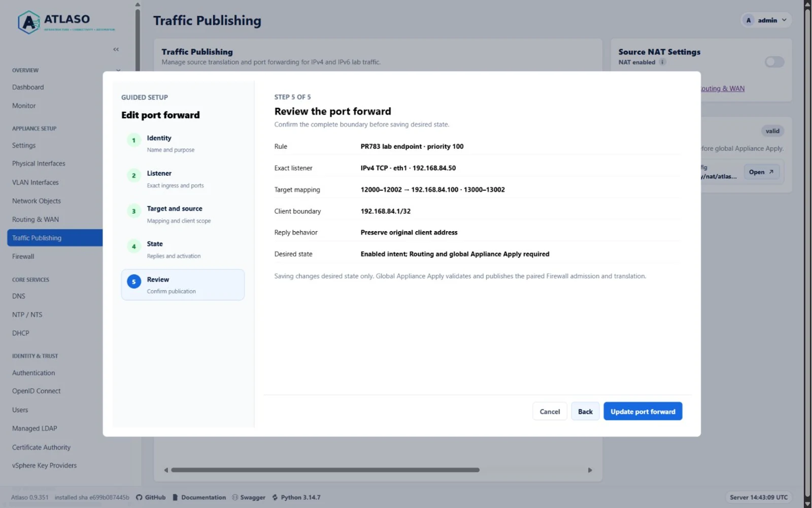The width and height of the screenshot is (812, 508).
Task: Click the Open button with arrow
Action: (761, 172)
